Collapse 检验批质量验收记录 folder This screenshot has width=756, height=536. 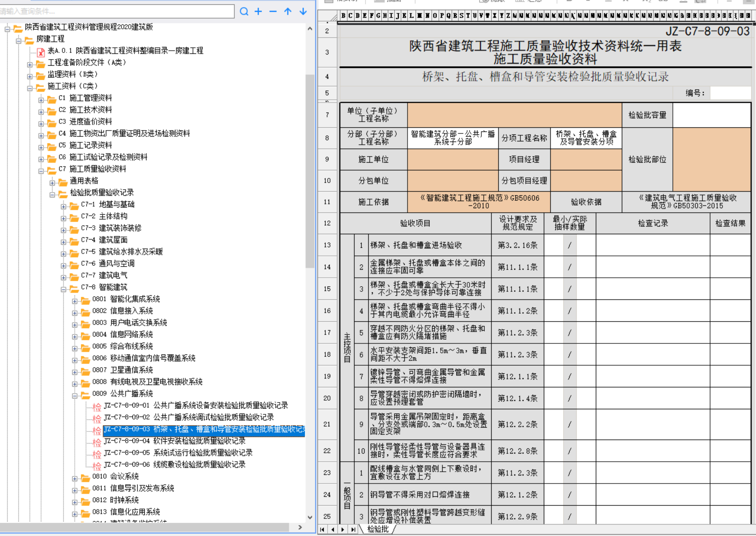(x=52, y=194)
